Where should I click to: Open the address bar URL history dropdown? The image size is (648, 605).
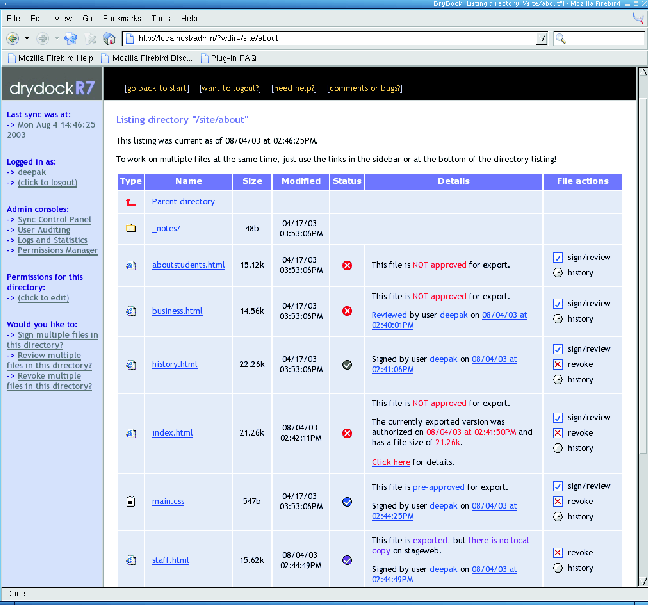tap(541, 38)
